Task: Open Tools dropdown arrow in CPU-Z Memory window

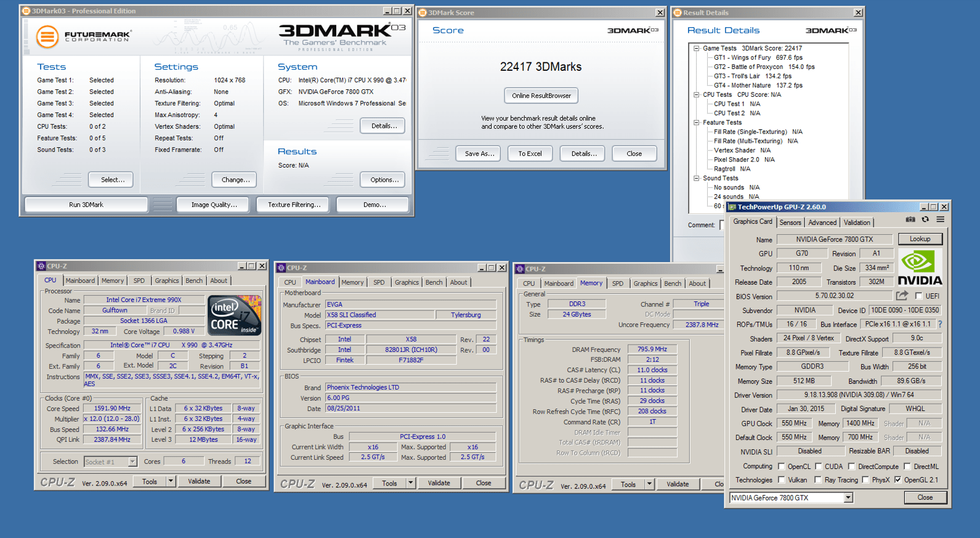Action: 649,484
